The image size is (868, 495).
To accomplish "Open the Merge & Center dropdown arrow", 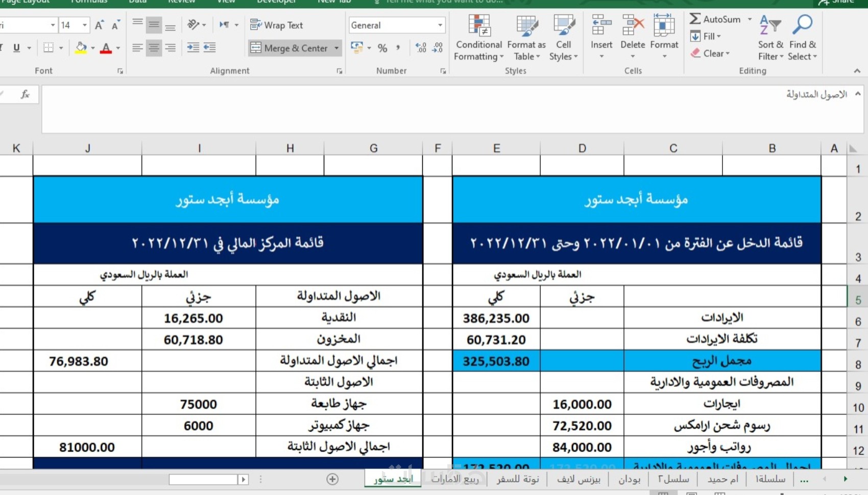I will point(336,48).
